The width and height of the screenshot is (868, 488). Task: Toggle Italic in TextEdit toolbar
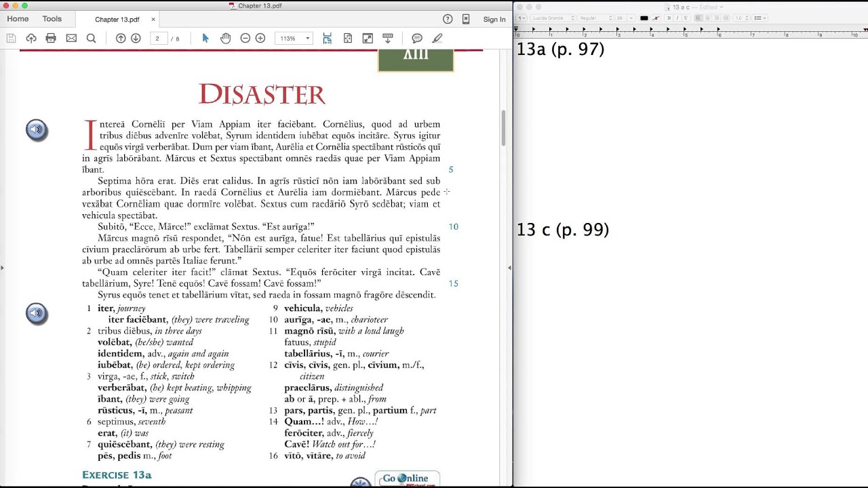pos(677,18)
